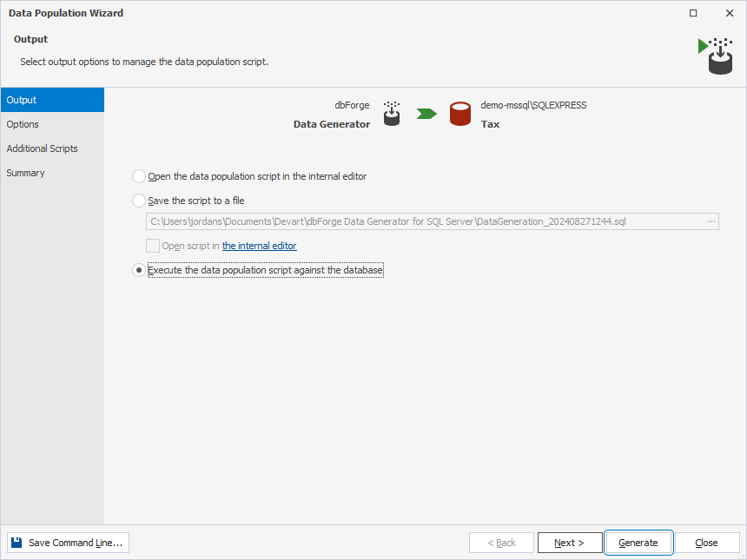
Task: Maximize the Data Population Wizard window
Action: pos(693,13)
